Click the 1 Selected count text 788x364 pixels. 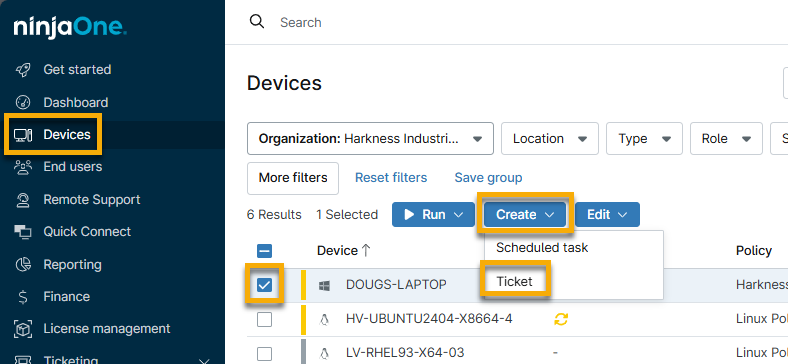pos(347,215)
